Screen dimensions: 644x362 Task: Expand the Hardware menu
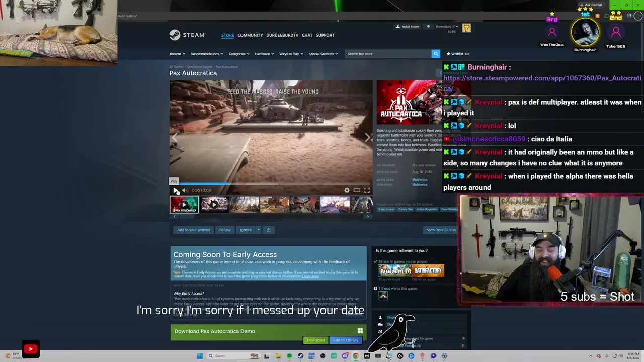(264, 54)
